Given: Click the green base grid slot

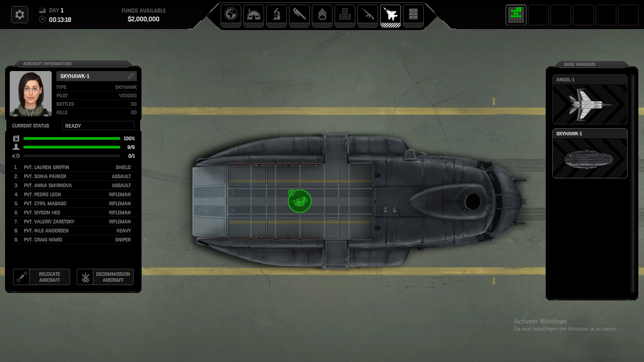Looking at the screenshot, I should click(x=516, y=15).
